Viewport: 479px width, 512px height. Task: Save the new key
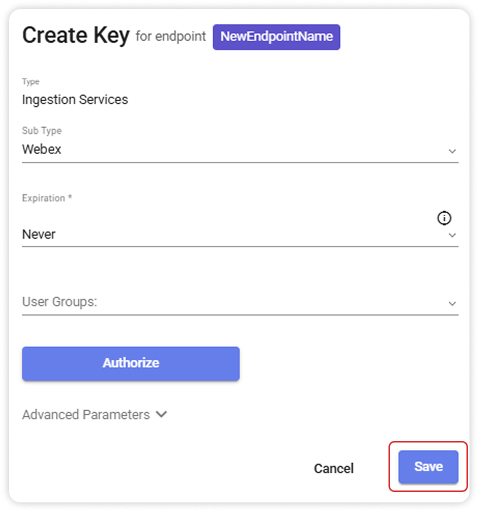coord(428,467)
